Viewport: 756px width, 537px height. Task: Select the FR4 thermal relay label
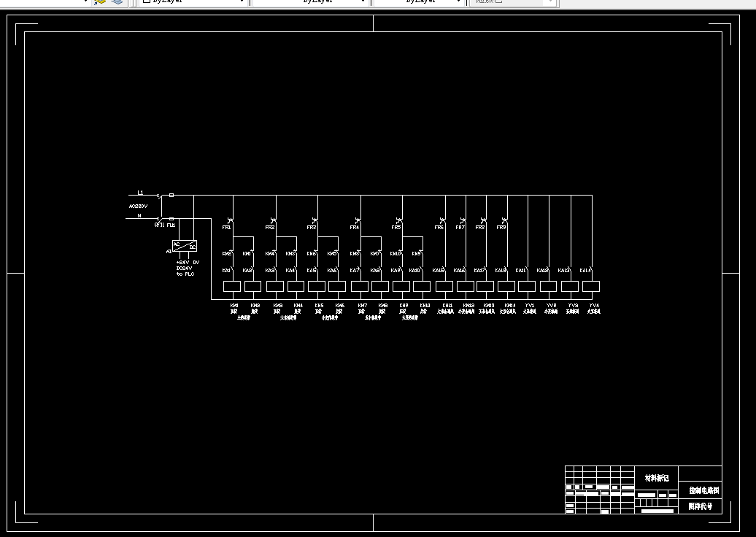(355, 227)
